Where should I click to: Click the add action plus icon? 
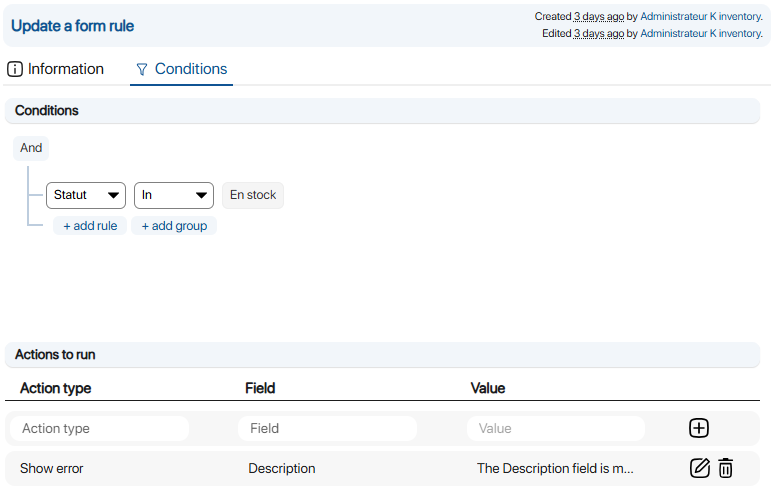699,428
